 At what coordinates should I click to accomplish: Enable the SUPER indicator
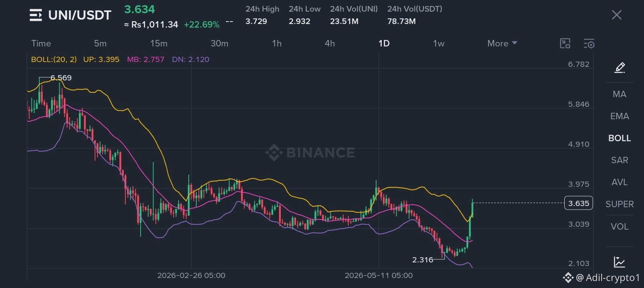[619, 204]
